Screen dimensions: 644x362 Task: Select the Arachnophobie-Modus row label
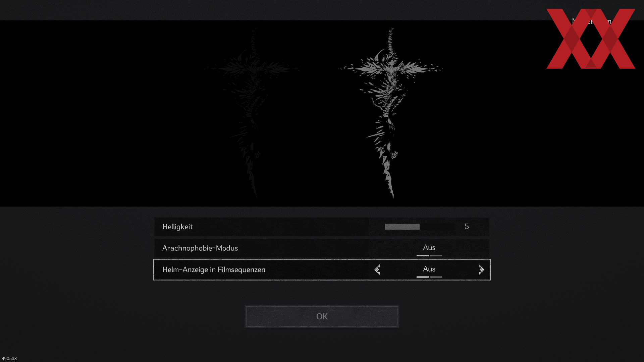[x=200, y=248]
